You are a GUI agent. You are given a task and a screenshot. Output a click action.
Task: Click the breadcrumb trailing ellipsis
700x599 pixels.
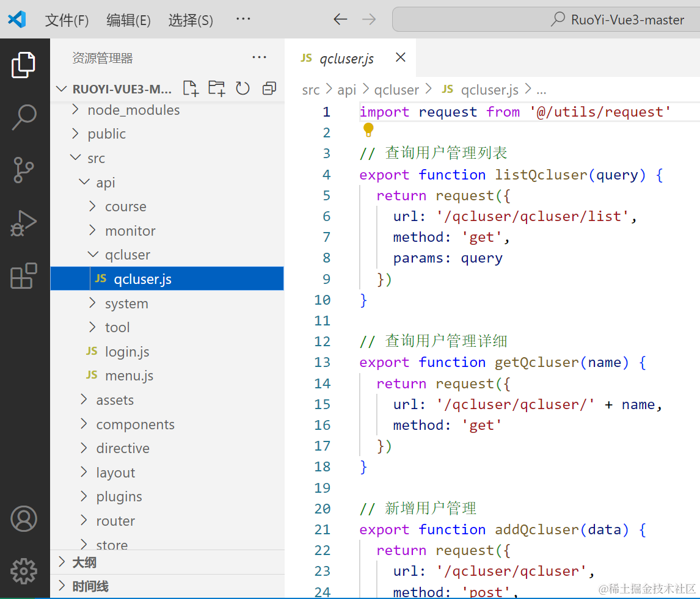tap(541, 91)
